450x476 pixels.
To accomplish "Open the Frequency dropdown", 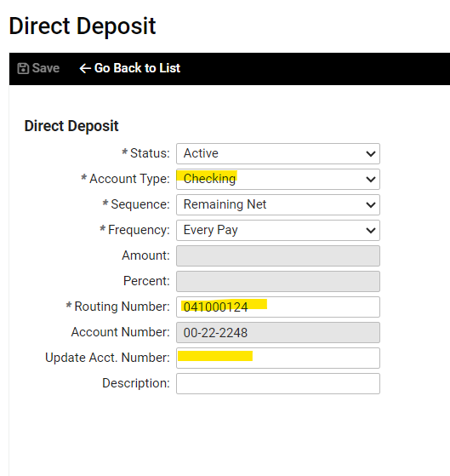I will pos(278,230).
